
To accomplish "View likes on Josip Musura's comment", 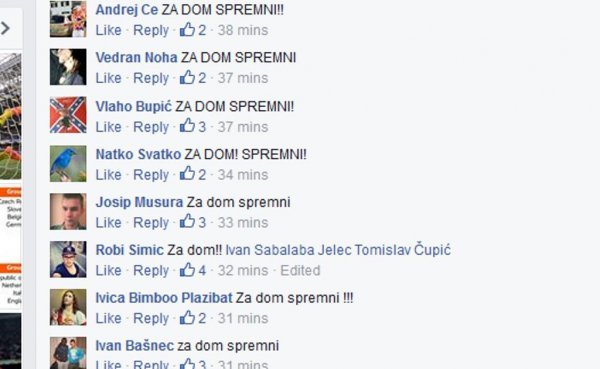I will click(193, 222).
